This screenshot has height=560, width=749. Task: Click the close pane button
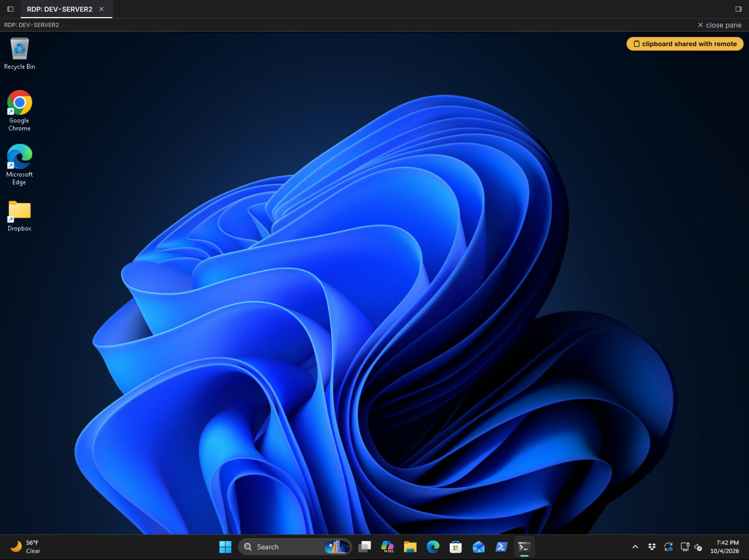pyautogui.click(x=719, y=25)
